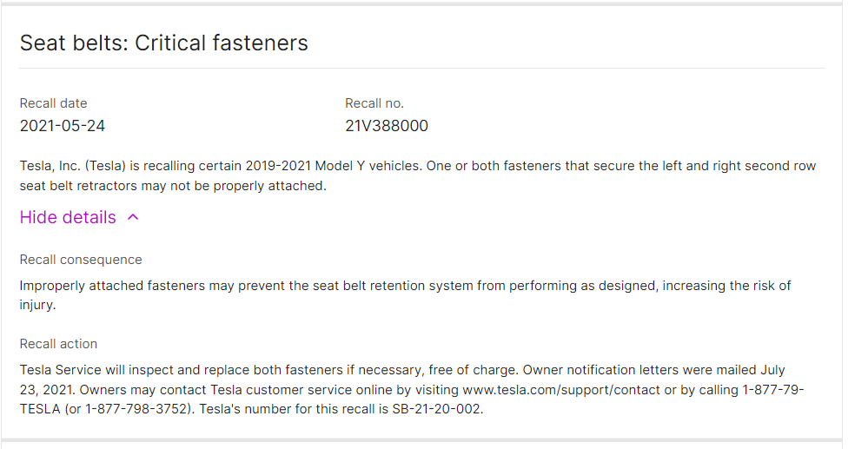Click the upward chevron beside Hide details
The image size is (868, 449).
coord(133,218)
